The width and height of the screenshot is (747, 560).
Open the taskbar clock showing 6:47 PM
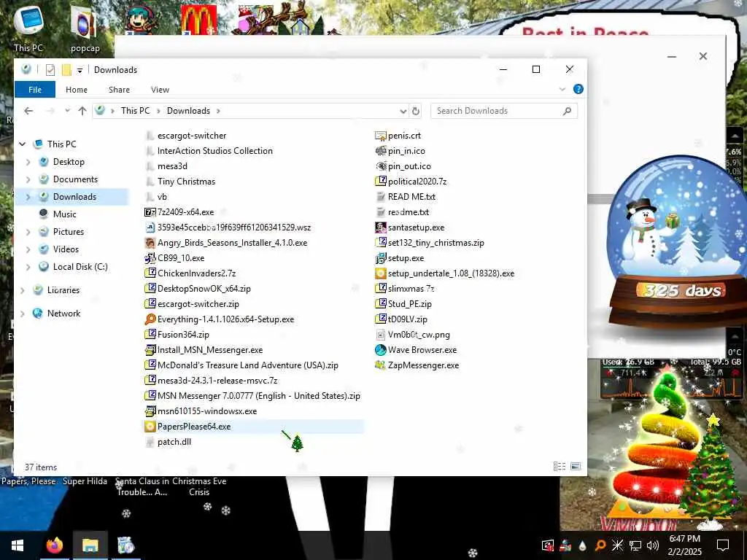tap(684, 545)
